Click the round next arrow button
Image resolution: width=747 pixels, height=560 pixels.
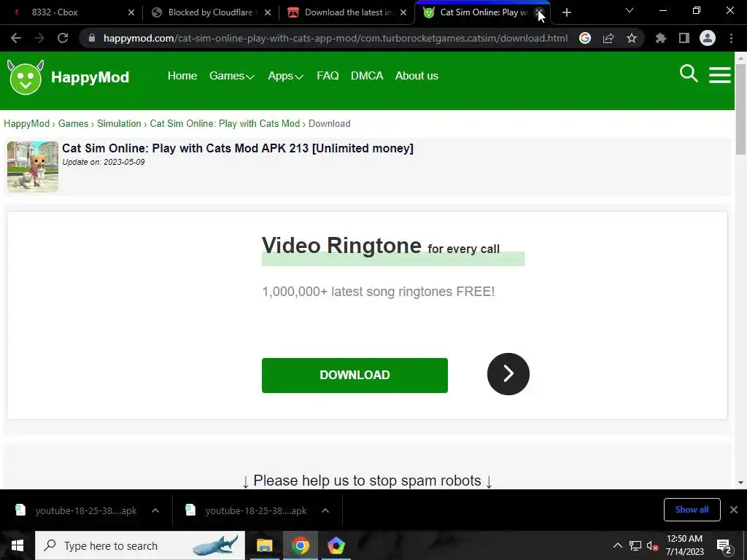[508, 374]
